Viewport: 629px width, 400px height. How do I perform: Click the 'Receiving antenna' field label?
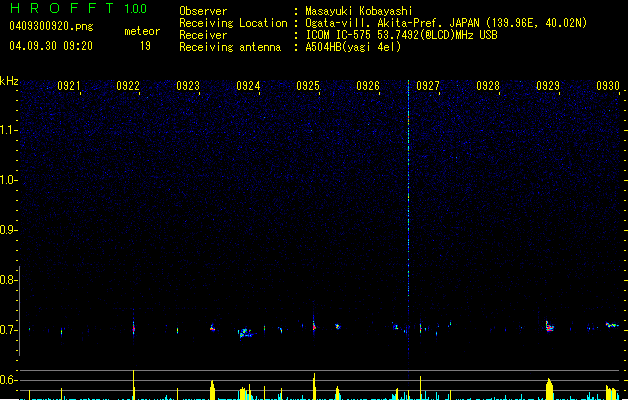(x=230, y=47)
